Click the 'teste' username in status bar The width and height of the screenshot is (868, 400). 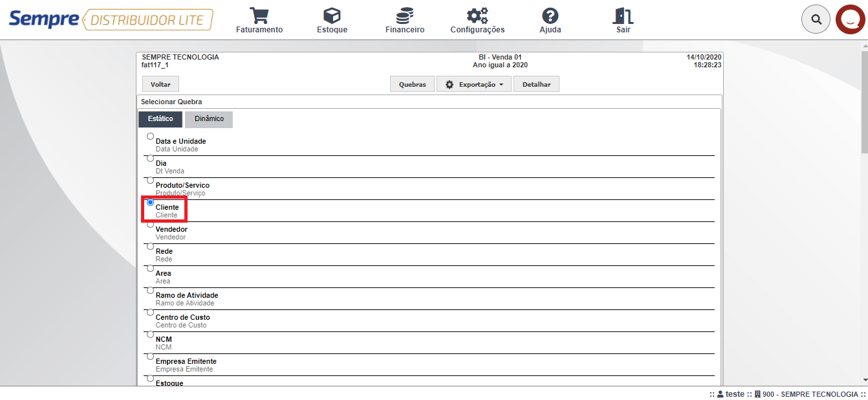click(x=735, y=394)
